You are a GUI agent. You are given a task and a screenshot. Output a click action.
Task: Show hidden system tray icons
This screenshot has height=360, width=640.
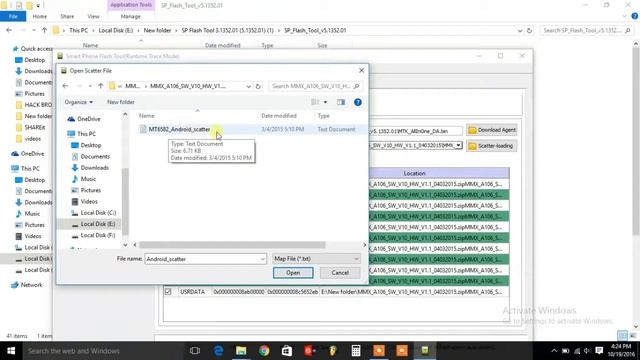click(554, 351)
